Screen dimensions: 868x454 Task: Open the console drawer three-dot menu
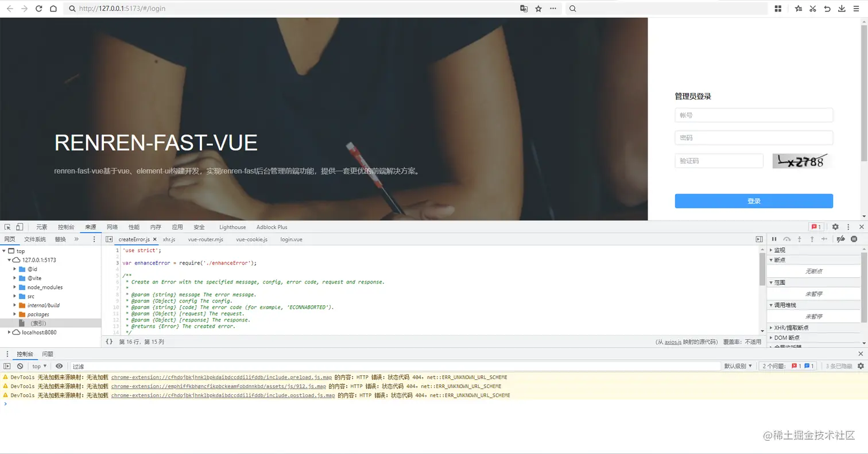point(7,354)
